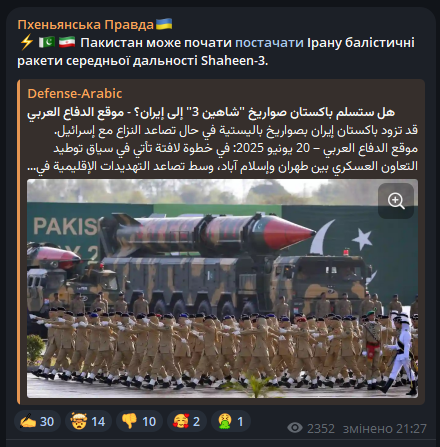Add the smiling hearts reaction with 2

point(187,421)
